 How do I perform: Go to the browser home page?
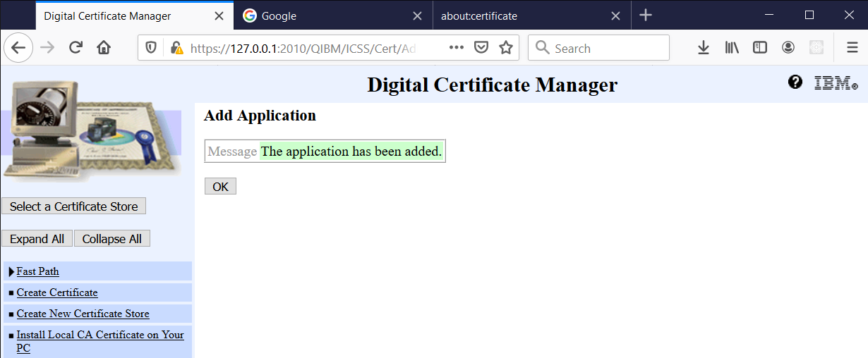click(104, 48)
